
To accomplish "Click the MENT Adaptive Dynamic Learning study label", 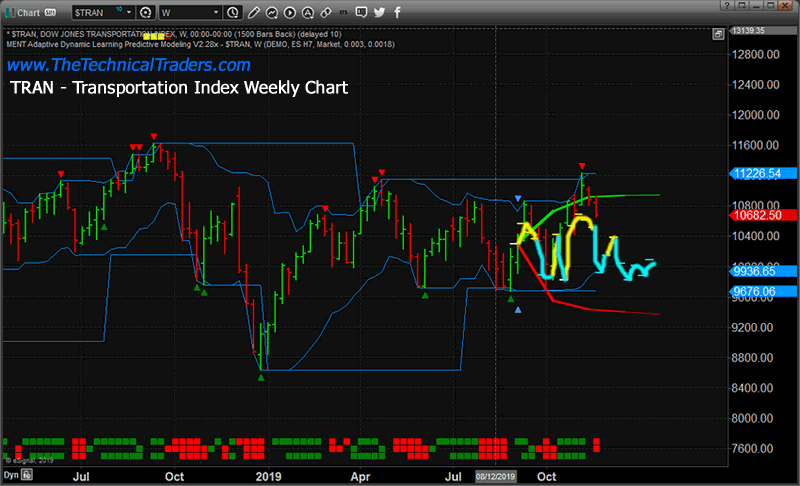I will pos(201,44).
